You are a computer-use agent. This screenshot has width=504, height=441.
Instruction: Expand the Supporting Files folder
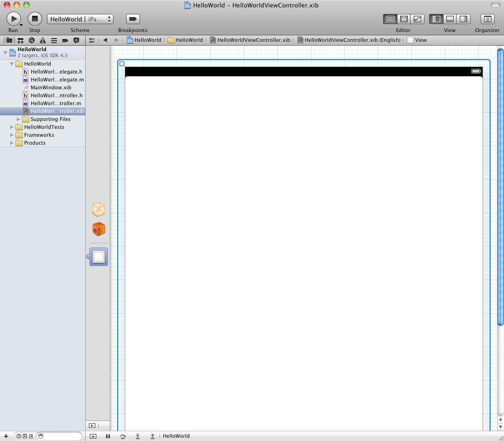pos(19,119)
